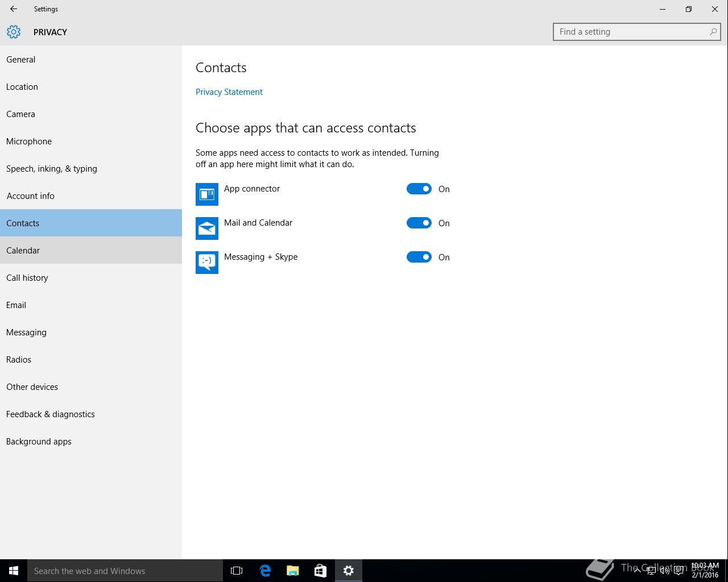Open the Store from the taskbar
This screenshot has height=582, width=728.
pyautogui.click(x=321, y=571)
